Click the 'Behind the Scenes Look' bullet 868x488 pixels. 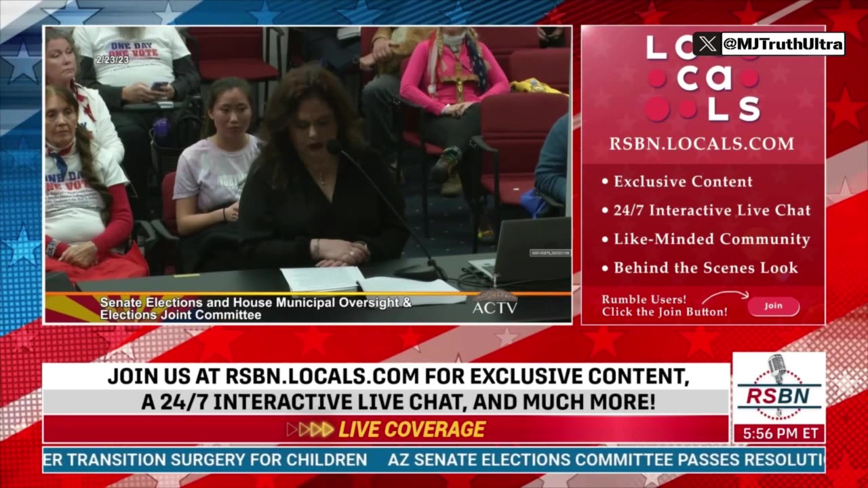699,268
